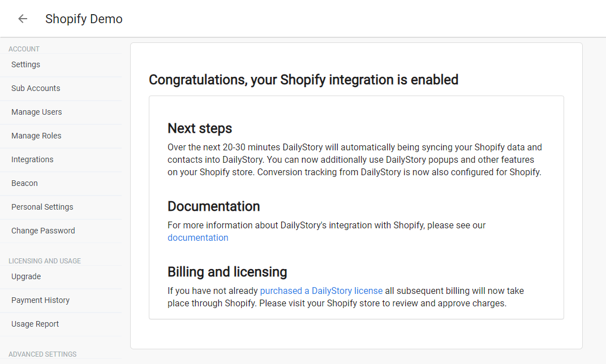Click the Shopify Demo page title
Screen dimensions: 606x364
point(84,19)
